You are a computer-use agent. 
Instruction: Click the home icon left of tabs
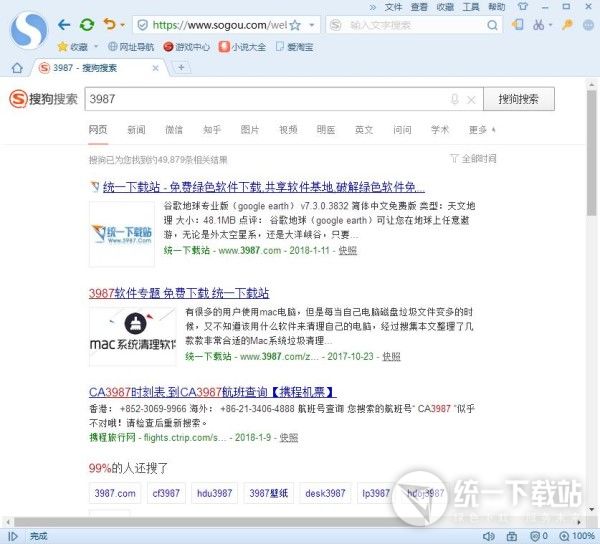coord(17,68)
